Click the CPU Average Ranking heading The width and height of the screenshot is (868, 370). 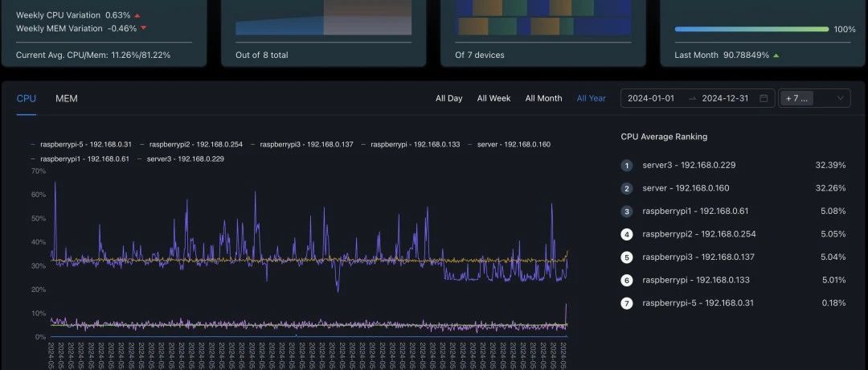pyautogui.click(x=664, y=136)
